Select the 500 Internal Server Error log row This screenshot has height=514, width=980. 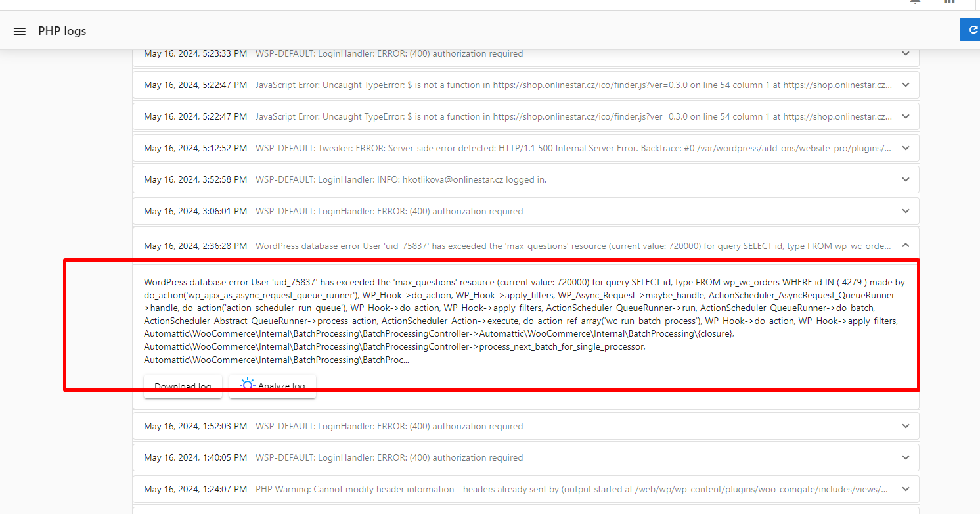coord(571,148)
